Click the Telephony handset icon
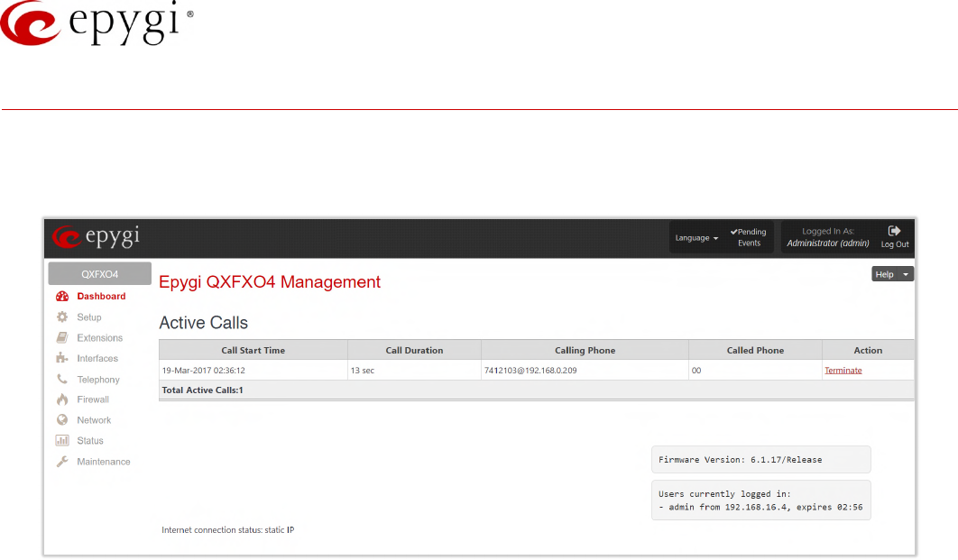 [62, 380]
